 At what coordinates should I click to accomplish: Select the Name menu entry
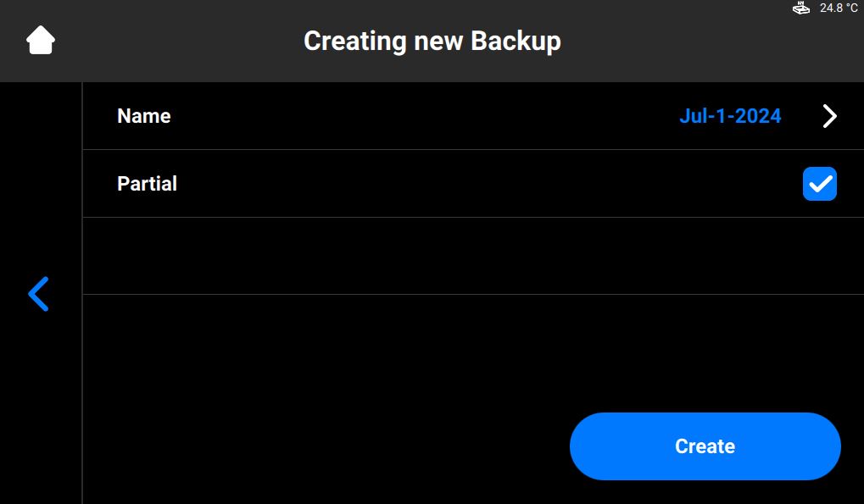point(473,116)
